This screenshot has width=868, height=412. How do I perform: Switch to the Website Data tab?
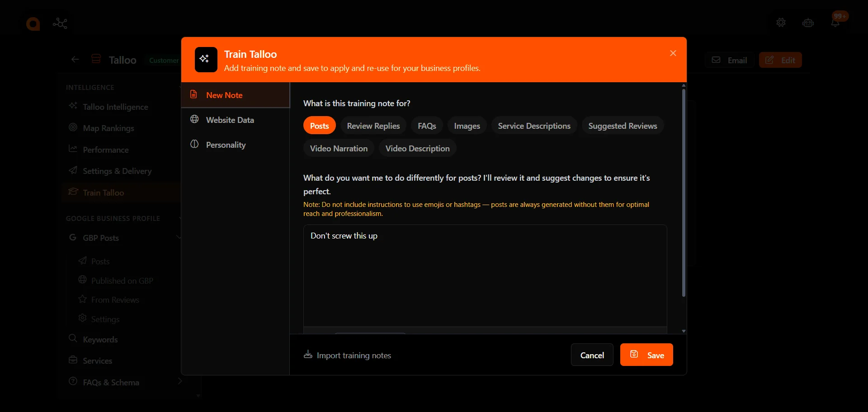[x=236, y=120]
